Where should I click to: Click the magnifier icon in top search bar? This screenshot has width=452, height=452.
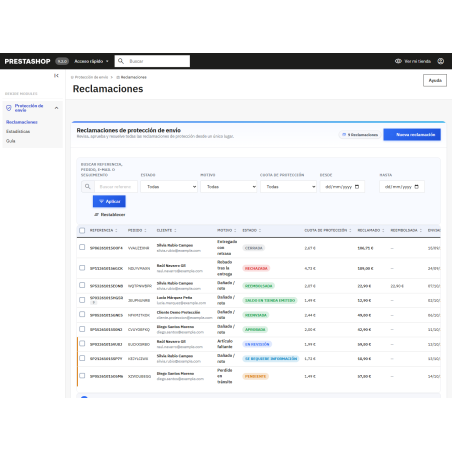point(121,61)
